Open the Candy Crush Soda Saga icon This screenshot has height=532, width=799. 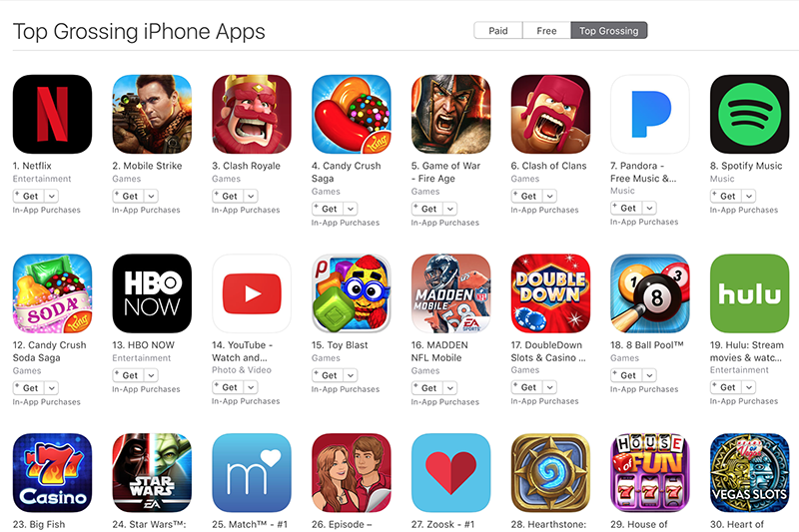point(53,293)
